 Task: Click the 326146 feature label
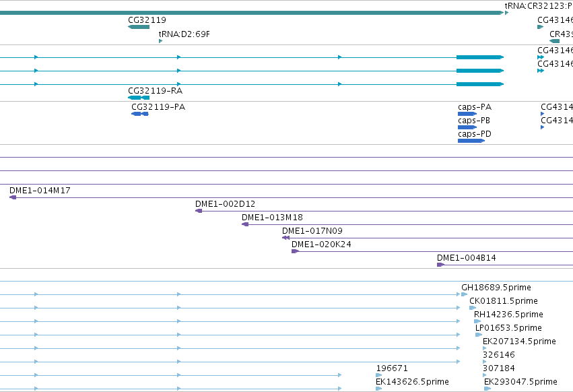[x=498, y=355]
